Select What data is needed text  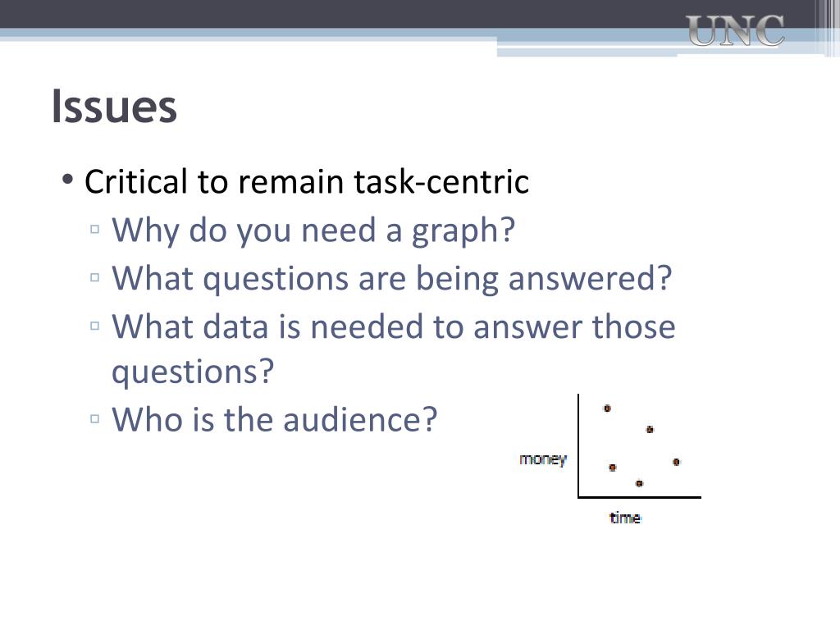pos(393,326)
